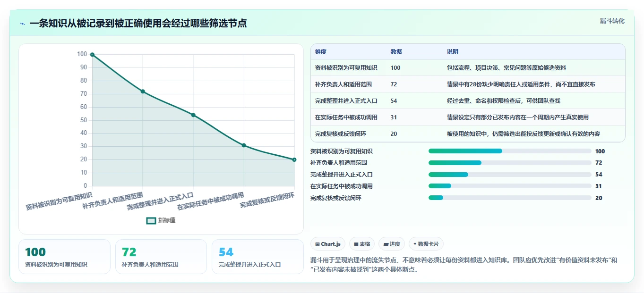Image resolution: width=644 pixels, height=293 pixels.
Task: Select the 数据卡片 chip
Action: coord(426,244)
